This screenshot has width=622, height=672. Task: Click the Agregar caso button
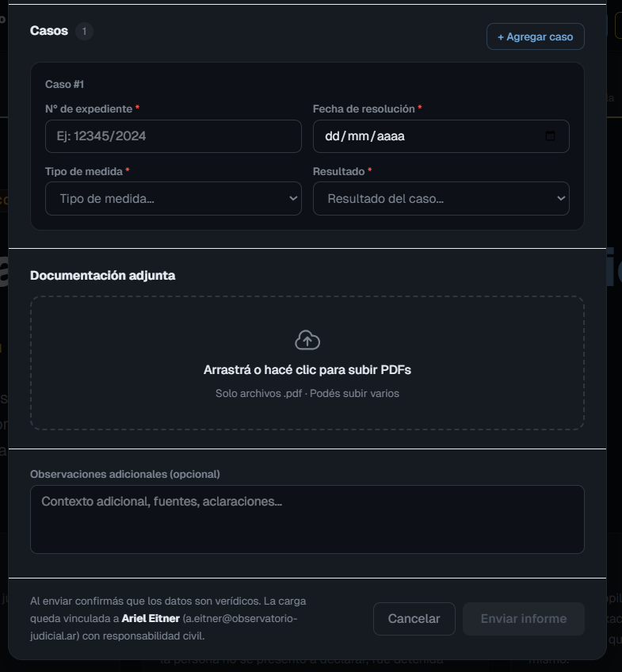click(535, 36)
